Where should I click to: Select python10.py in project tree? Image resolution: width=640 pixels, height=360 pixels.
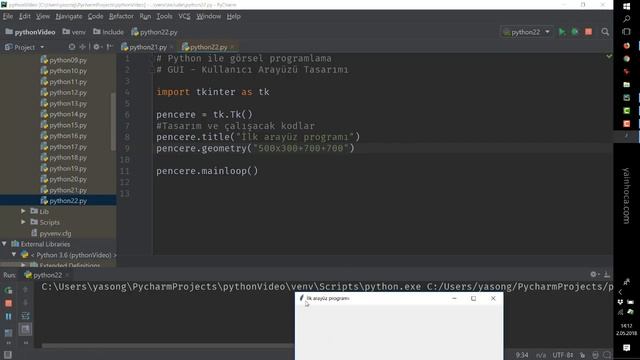pyautogui.click(x=64, y=71)
